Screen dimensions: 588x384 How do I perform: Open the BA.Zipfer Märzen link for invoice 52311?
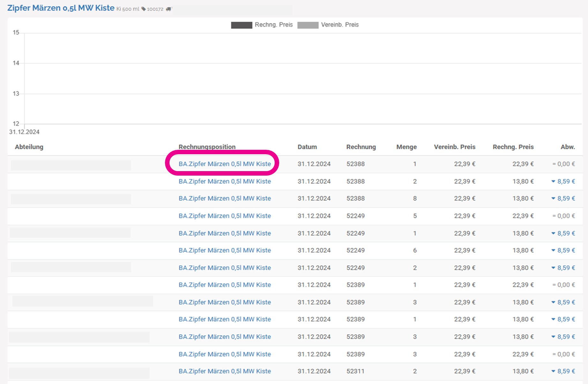coord(225,371)
